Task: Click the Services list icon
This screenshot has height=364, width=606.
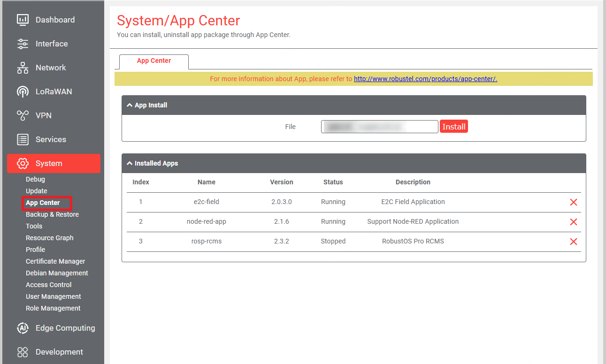Action: pyautogui.click(x=23, y=139)
